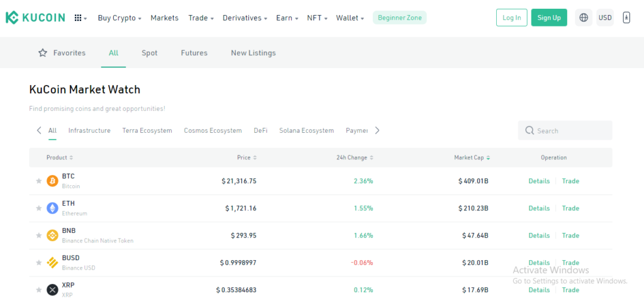This screenshot has width=644, height=301.
Task: Click the Search input field
Action: point(565,130)
